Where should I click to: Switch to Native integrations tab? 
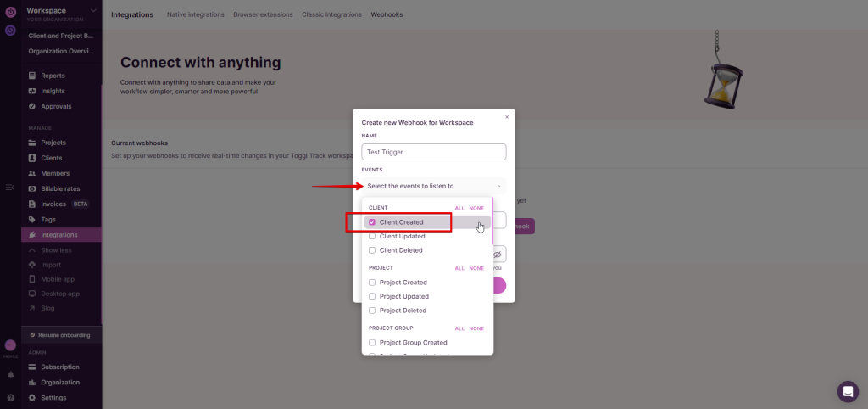(x=196, y=14)
